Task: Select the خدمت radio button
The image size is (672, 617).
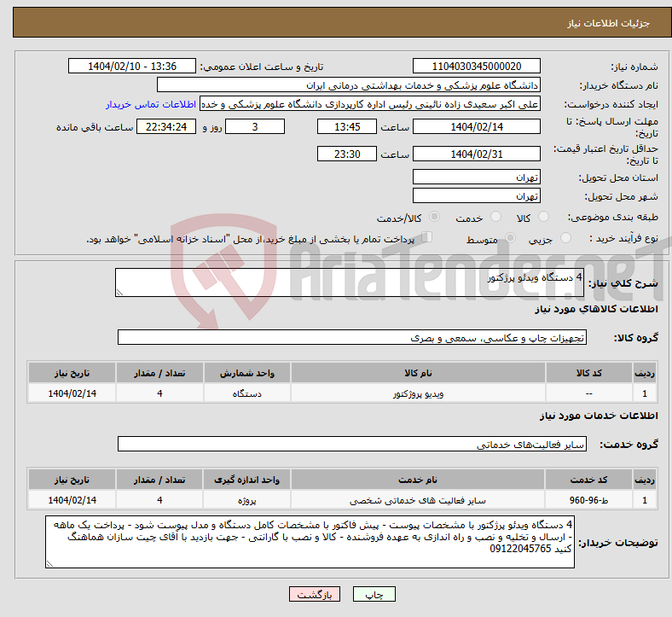Action: 495,217
